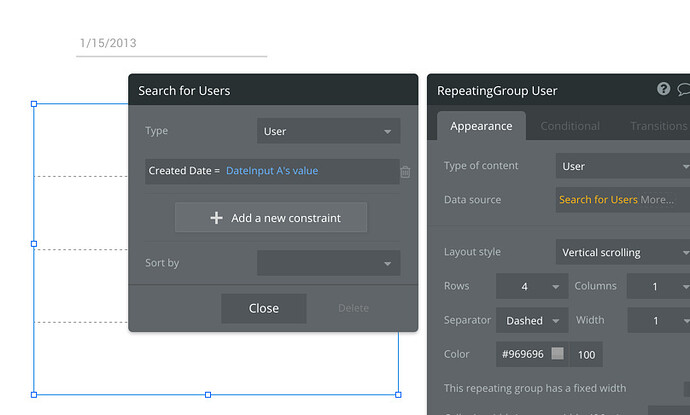Change the Separator style from Dashed
This screenshot has height=415, width=690.
tap(532, 321)
